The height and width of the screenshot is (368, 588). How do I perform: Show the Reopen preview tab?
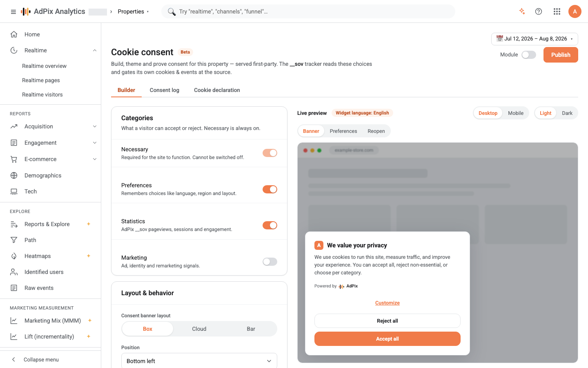[x=376, y=131]
